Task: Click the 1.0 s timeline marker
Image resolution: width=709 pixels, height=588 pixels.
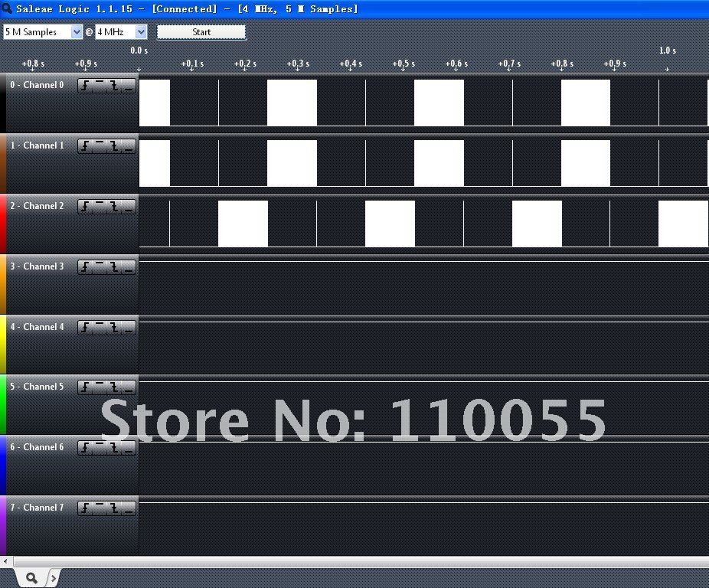Action: [668, 51]
